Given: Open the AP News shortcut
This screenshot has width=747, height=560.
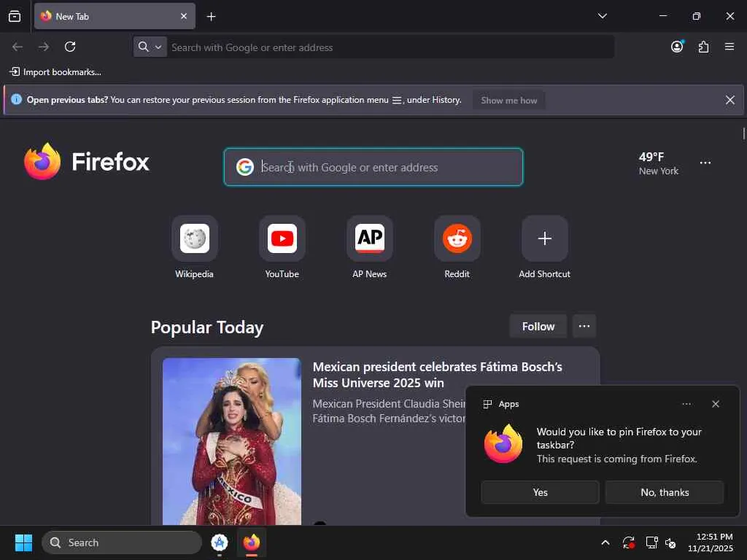Looking at the screenshot, I should click(x=370, y=248).
